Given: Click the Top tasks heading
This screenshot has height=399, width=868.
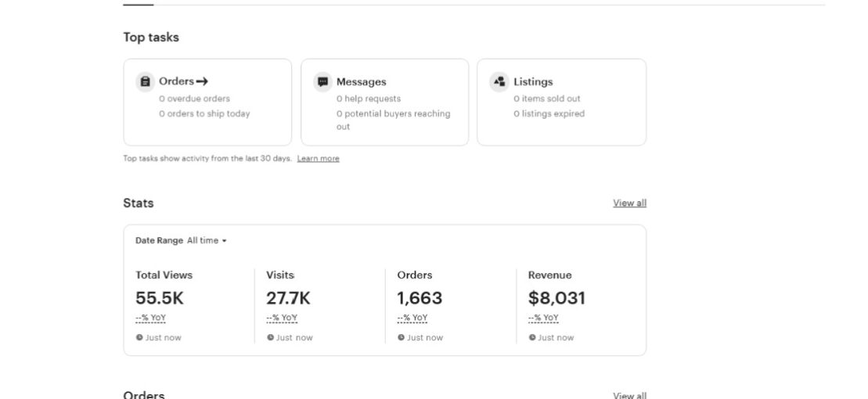Looking at the screenshot, I should (x=151, y=37).
